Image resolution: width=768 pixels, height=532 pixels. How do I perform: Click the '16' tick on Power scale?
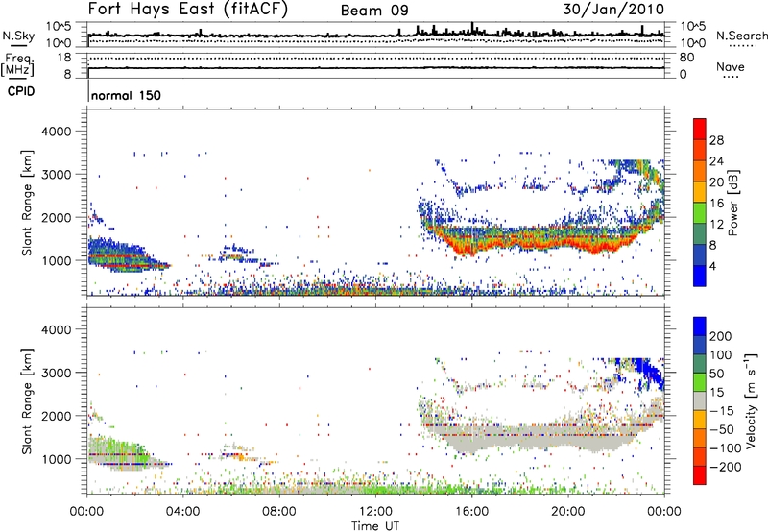pyautogui.click(x=716, y=204)
